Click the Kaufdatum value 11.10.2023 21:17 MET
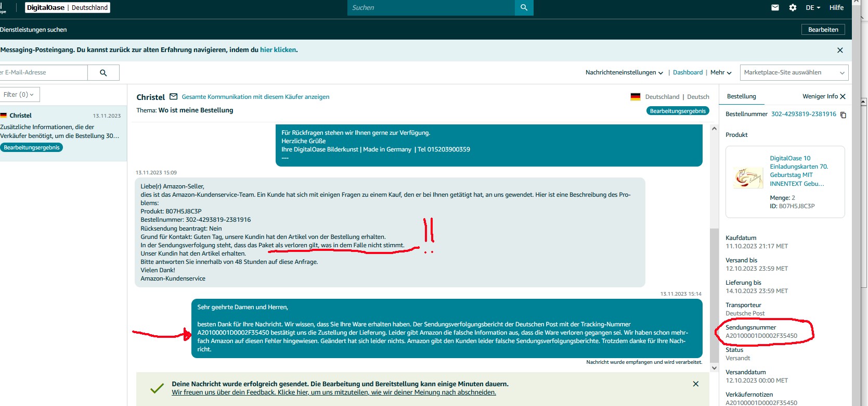This screenshot has width=868, height=406. click(756, 247)
